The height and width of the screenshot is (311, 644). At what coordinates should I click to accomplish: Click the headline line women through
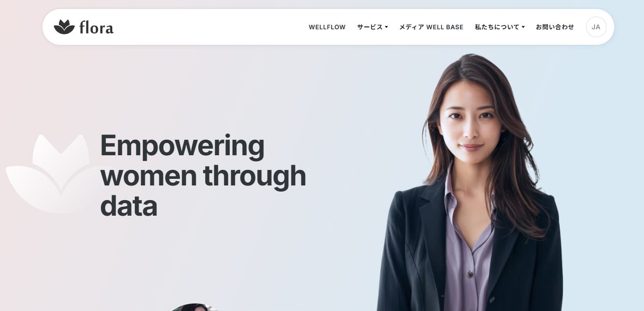tap(203, 176)
